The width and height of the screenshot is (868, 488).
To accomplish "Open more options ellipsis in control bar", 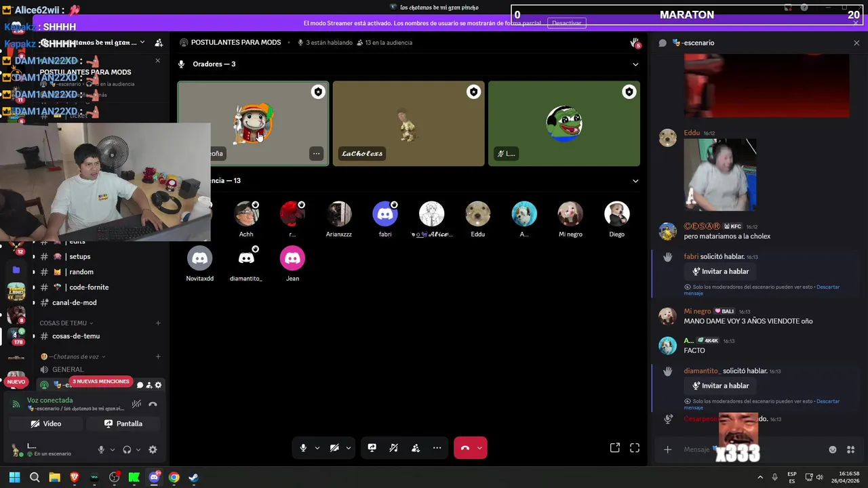I will coord(437,448).
